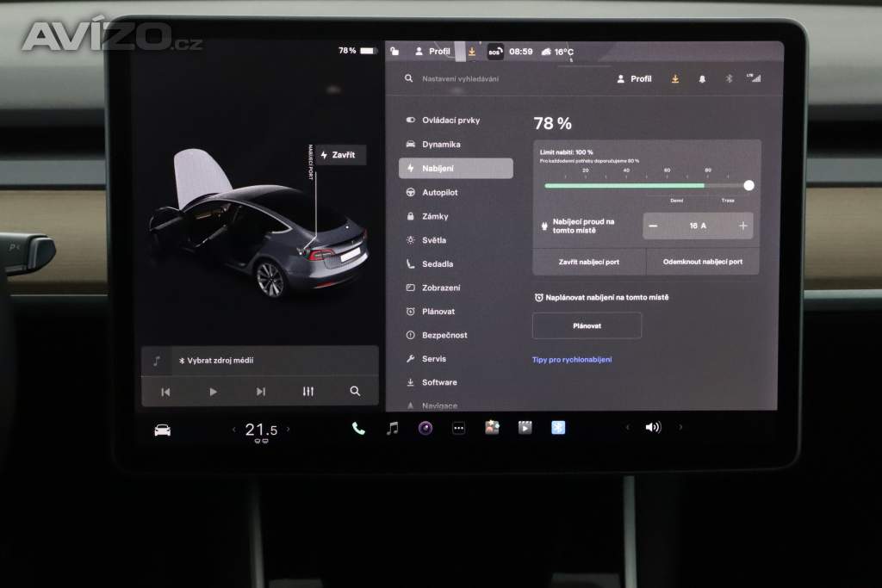The image size is (882, 588).
Task: Open the Software menu item
Action: [432, 382]
